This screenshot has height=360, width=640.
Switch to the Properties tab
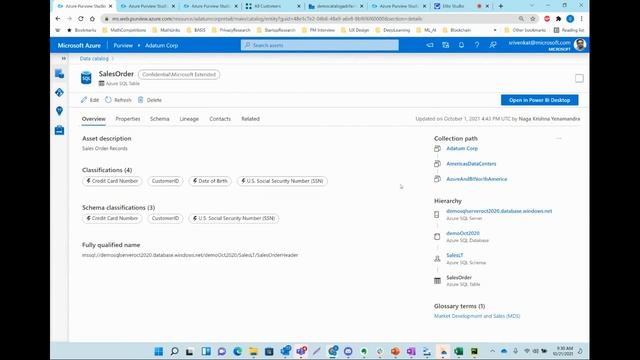(x=128, y=119)
